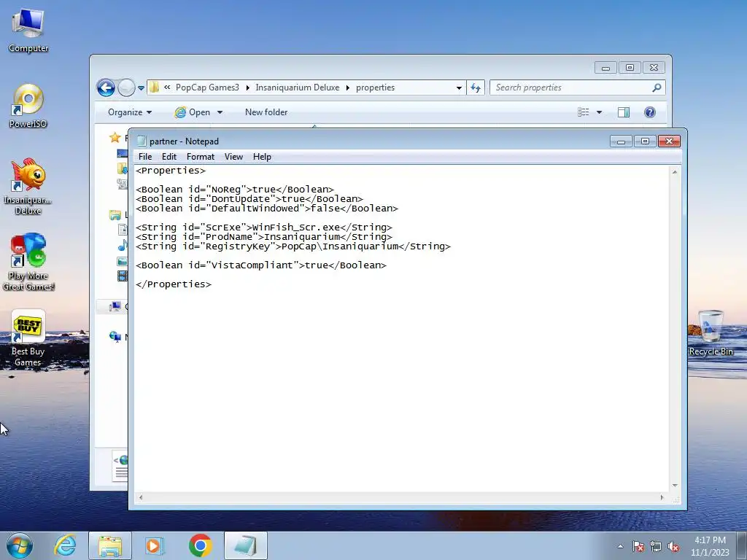Click the VistaCompliant true line
747x560 pixels.
[261, 265]
